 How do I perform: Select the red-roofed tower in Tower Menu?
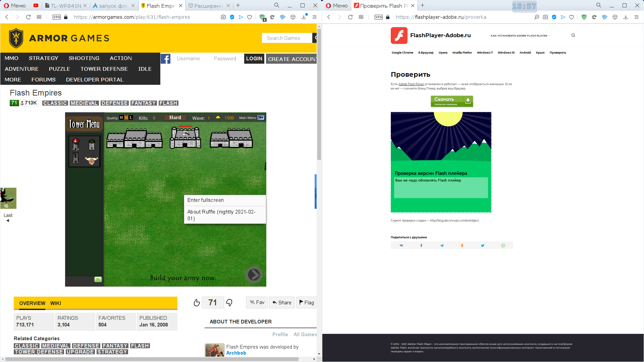76,144
